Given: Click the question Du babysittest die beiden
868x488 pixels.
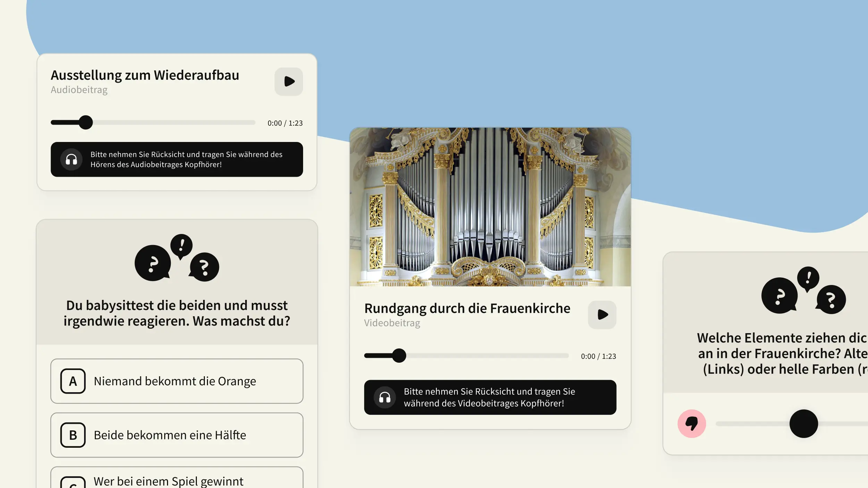Looking at the screenshot, I should pos(177,313).
